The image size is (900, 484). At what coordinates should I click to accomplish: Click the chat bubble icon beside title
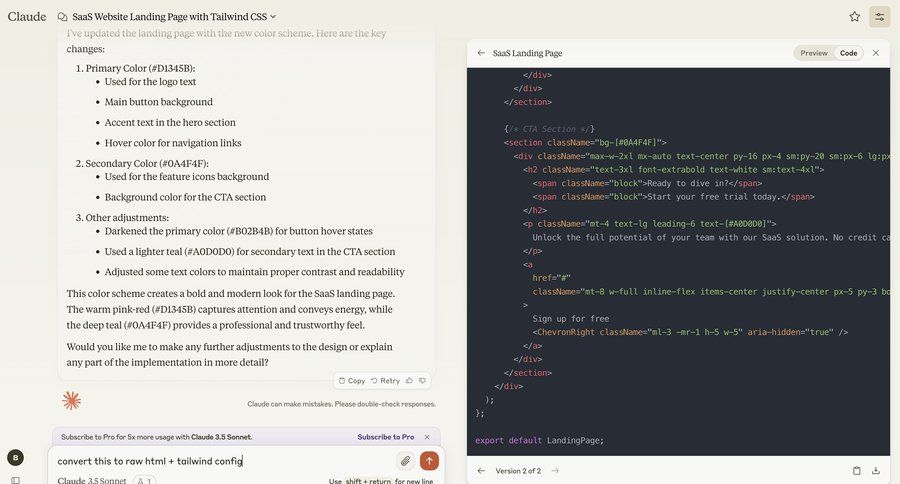pyautogui.click(x=62, y=17)
